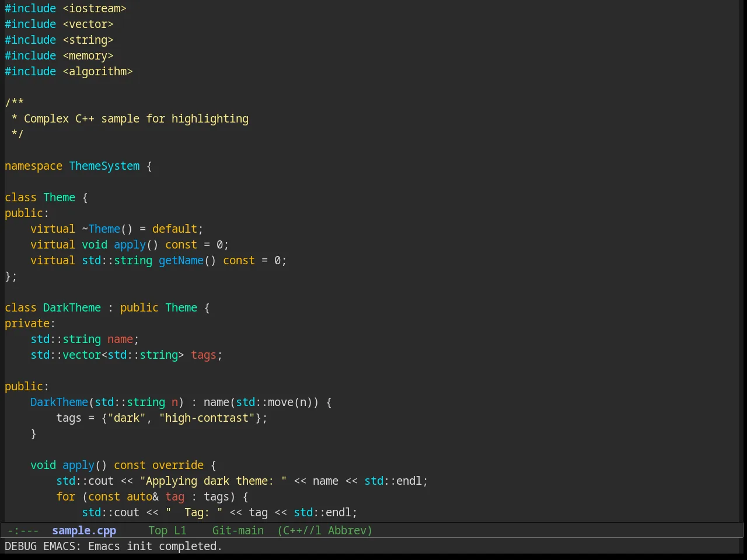Click 'default' keyword in destructor line
This screenshot has height=560, width=747.
[x=174, y=229]
